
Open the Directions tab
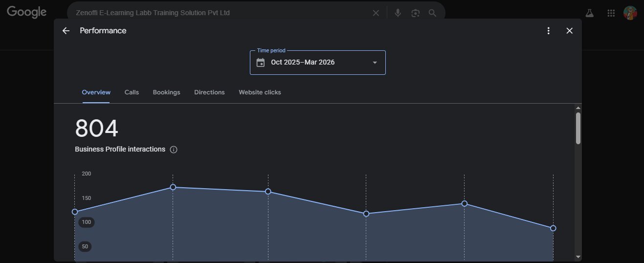point(209,92)
